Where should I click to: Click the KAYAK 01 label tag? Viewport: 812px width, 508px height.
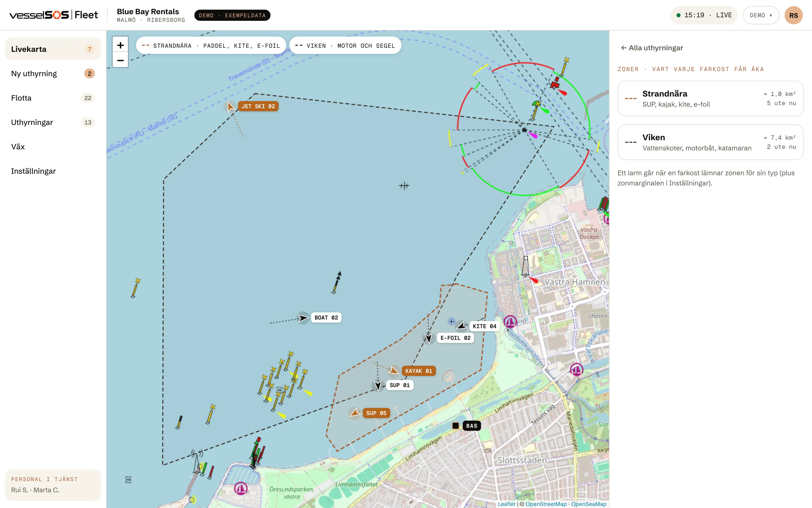(418, 371)
